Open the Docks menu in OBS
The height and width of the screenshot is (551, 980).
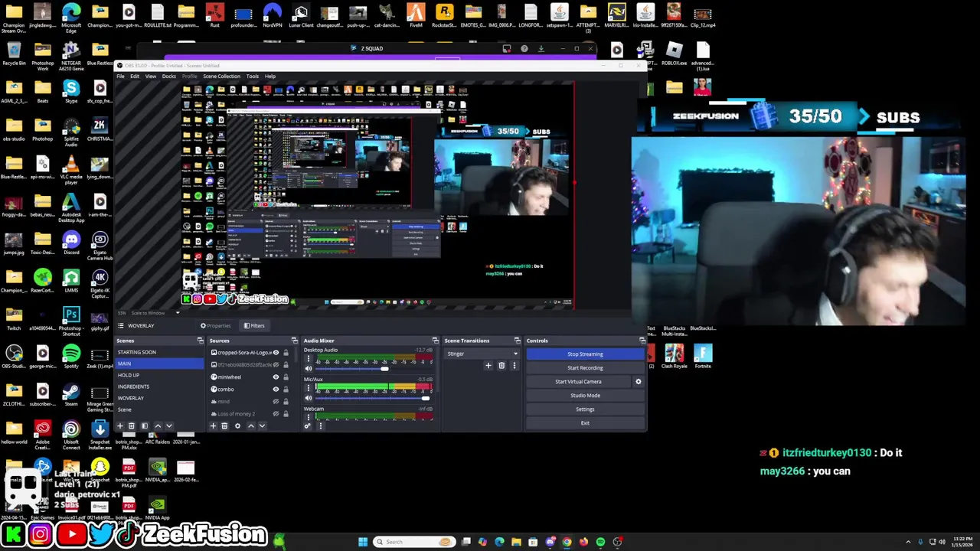click(169, 77)
